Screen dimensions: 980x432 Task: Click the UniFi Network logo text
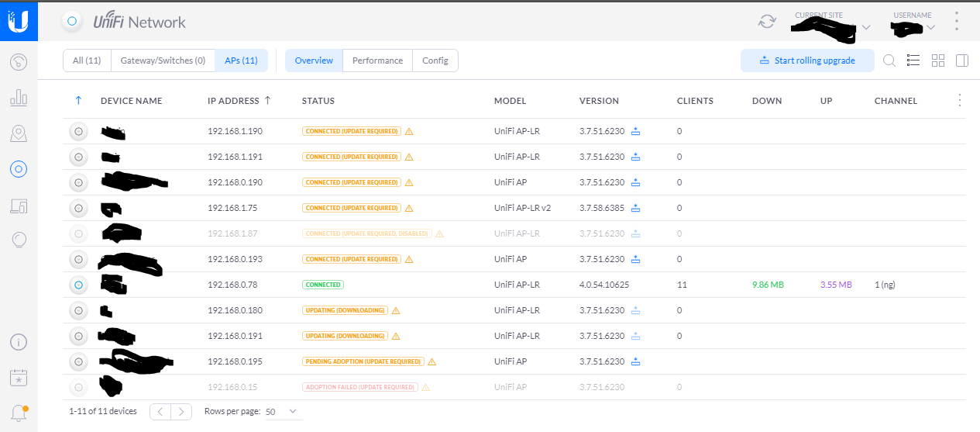[139, 22]
